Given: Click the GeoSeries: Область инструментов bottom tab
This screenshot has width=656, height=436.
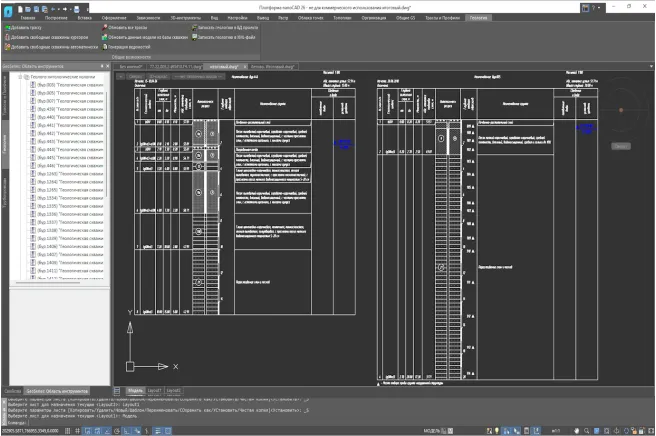Looking at the screenshot, I should click(57, 390).
